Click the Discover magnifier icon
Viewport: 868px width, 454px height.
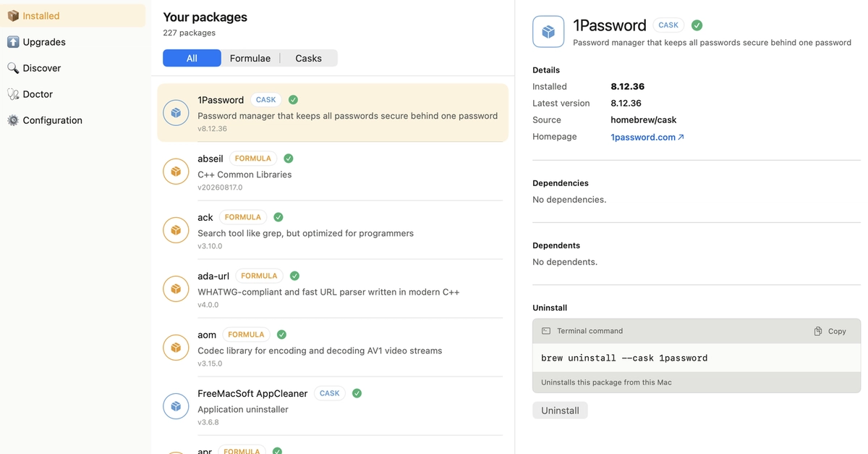pyautogui.click(x=13, y=68)
